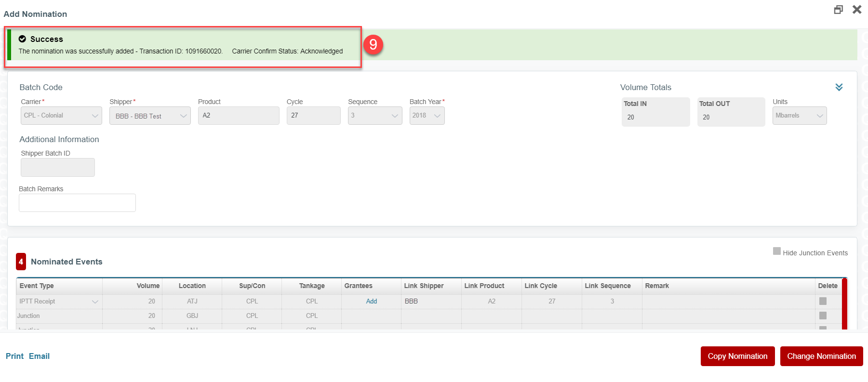
Task: Check Delete box for GBJ Junction row
Action: click(x=823, y=316)
